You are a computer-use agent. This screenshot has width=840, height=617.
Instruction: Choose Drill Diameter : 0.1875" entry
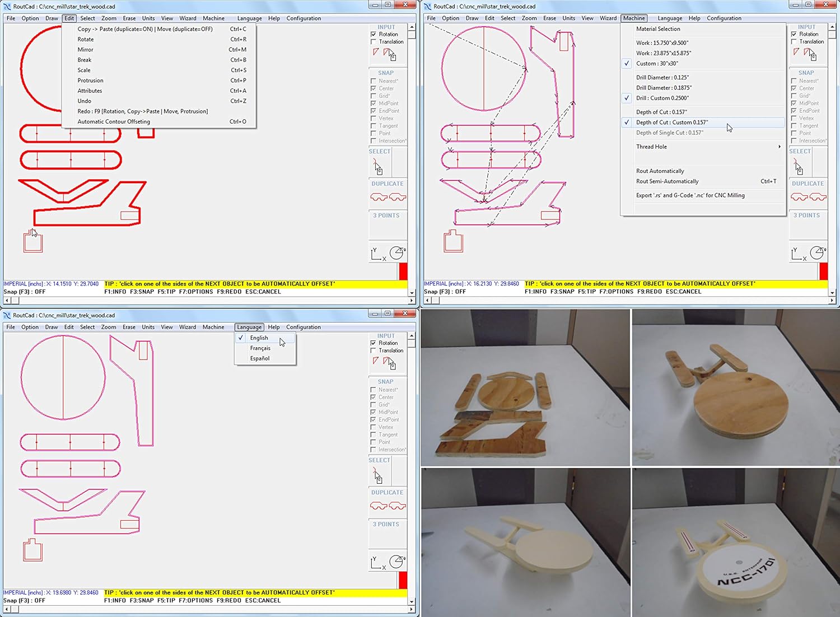coord(703,88)
